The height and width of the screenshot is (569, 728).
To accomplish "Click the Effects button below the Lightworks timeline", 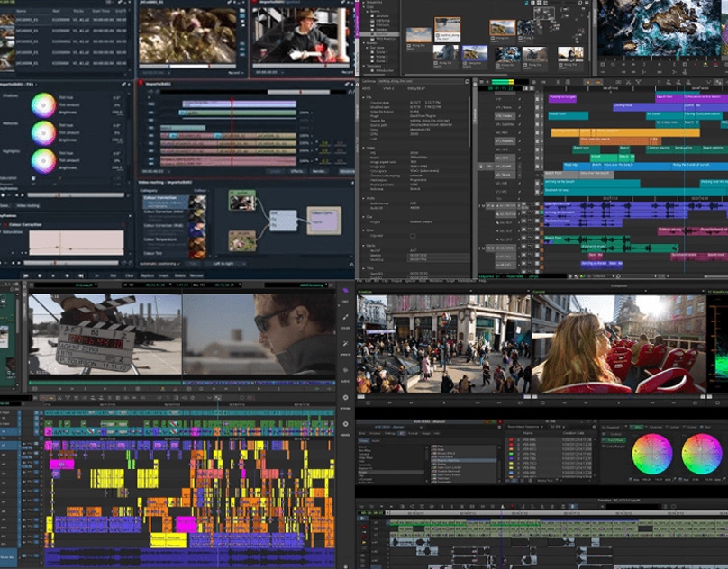I will coord(296,171).
